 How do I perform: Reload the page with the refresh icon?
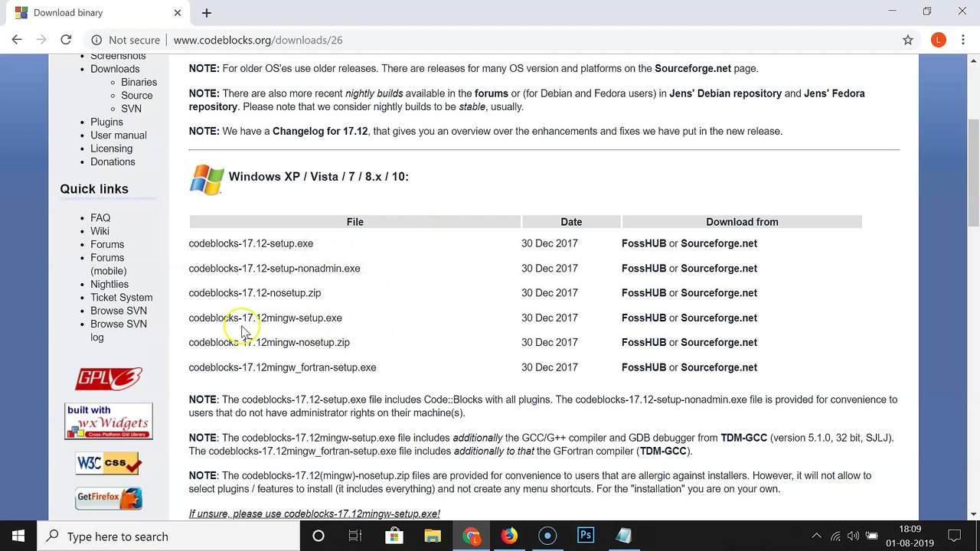tap(66, 40)
